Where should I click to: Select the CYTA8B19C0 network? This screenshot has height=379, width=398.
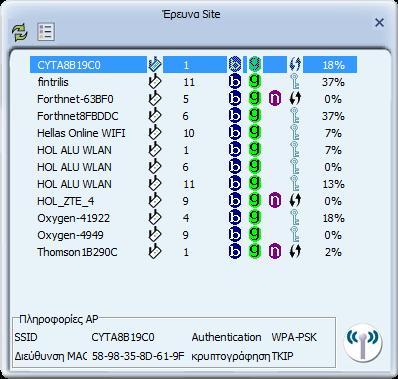click(x=193, y=65)
